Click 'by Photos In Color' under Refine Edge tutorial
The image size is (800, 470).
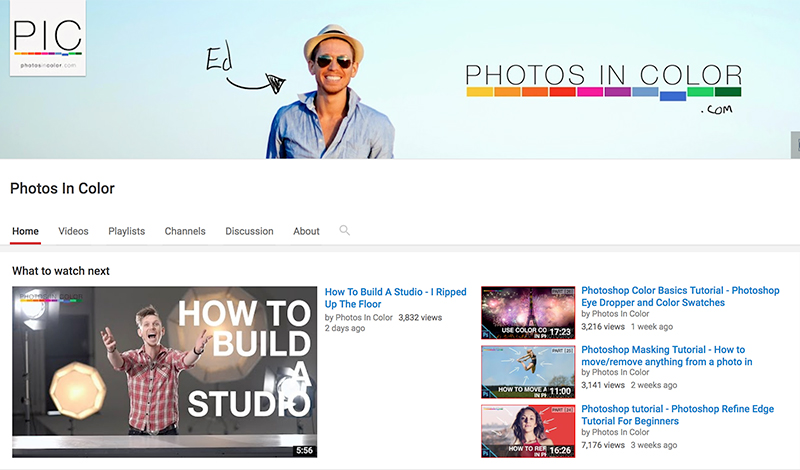[x=615, y=432]
